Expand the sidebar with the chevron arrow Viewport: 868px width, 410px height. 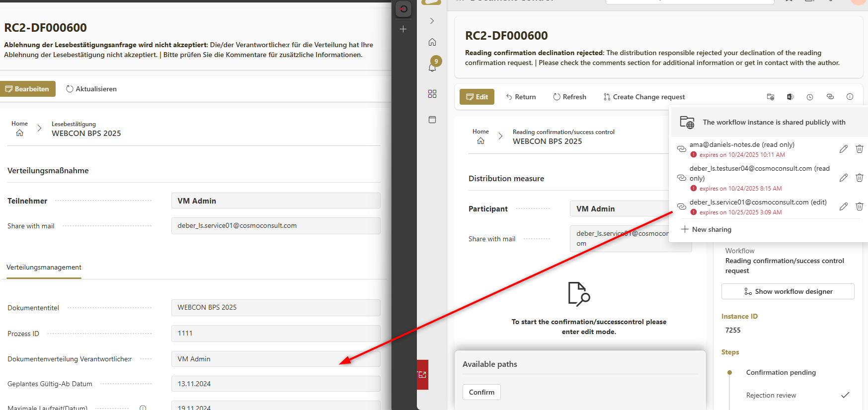pyautogui.click(x=432, y=21)
